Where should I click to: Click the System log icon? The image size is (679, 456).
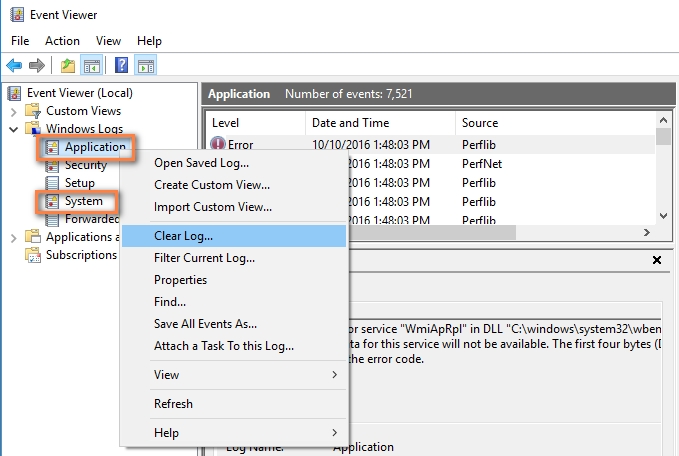point(52,201)
